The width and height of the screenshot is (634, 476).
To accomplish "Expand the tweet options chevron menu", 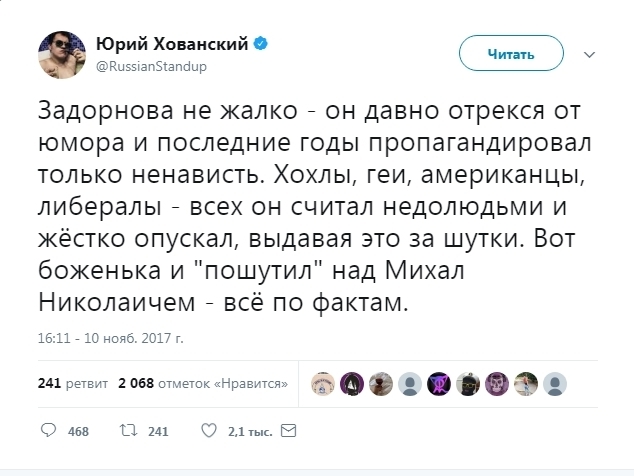I will tap(588, 54).
